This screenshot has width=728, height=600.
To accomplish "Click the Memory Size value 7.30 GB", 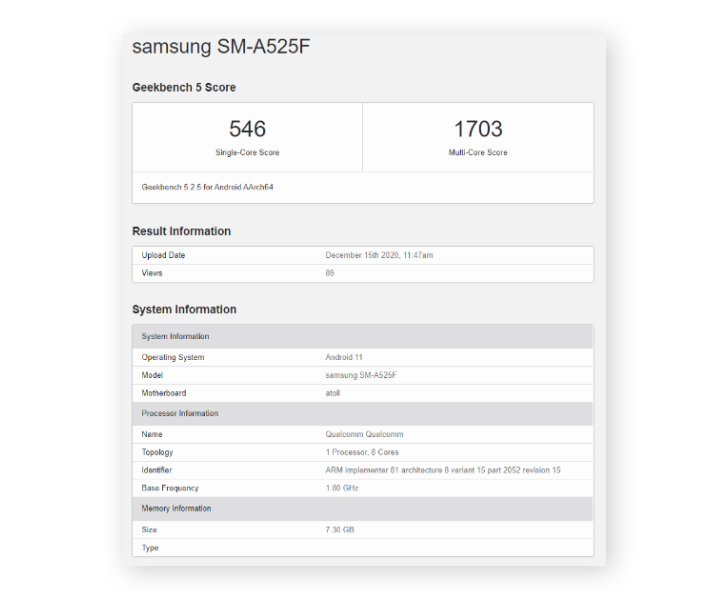I will pyautogui.click(x=338, y=530).
